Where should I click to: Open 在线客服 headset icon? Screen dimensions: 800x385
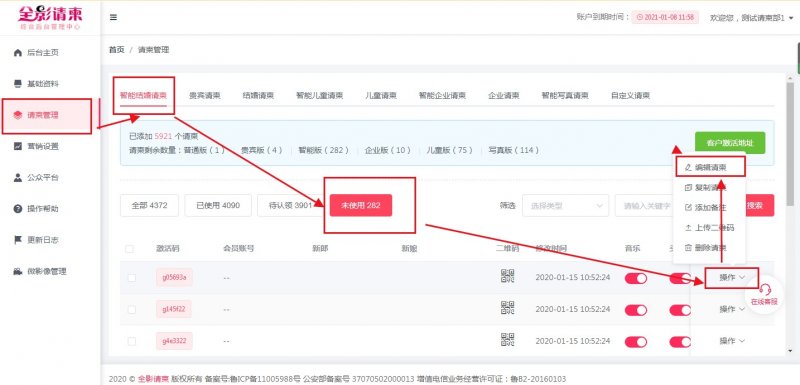pos(764,290)
